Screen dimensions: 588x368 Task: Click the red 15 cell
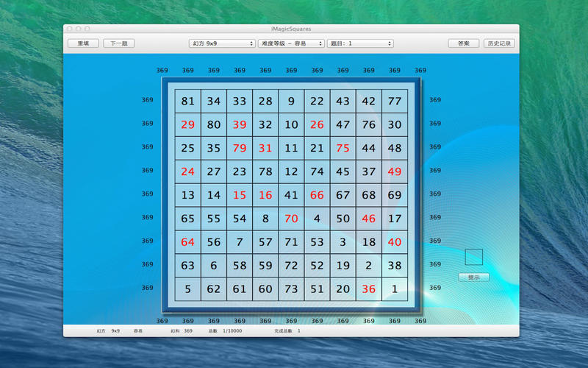pos(240,195)
